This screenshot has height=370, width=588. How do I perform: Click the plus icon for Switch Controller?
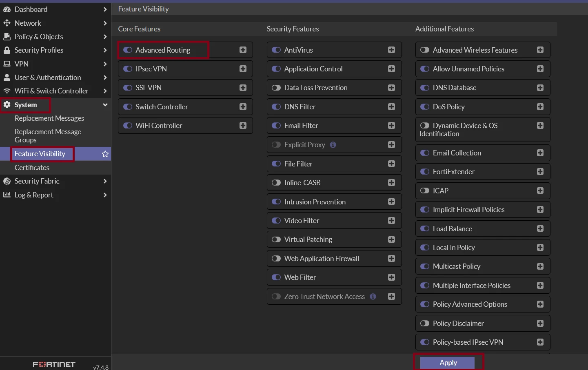tap(243, 107)
